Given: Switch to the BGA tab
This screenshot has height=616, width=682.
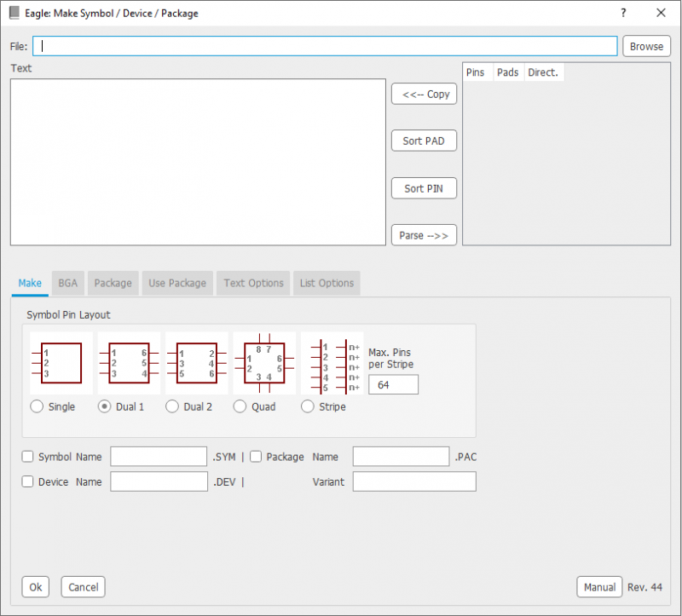Looking at the screenshot, I should coord(68,284).
